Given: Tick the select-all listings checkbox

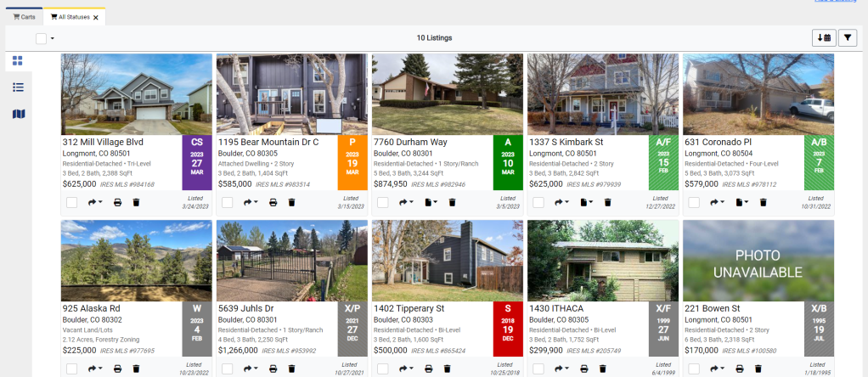Looking at the screenshot, I should pos(41,38).
